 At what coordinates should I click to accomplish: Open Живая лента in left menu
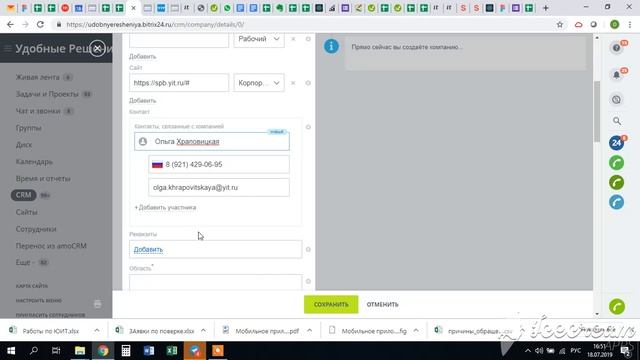pos(38,77)
